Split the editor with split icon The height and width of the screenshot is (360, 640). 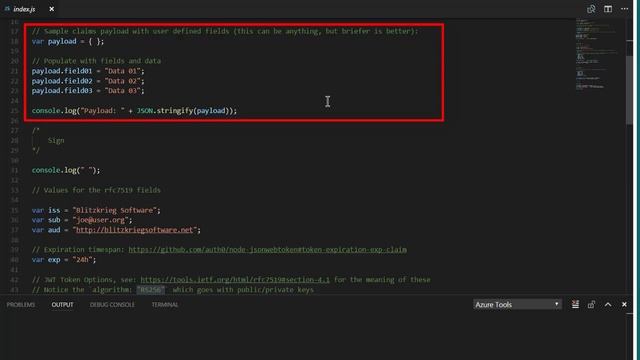[608, 9]
